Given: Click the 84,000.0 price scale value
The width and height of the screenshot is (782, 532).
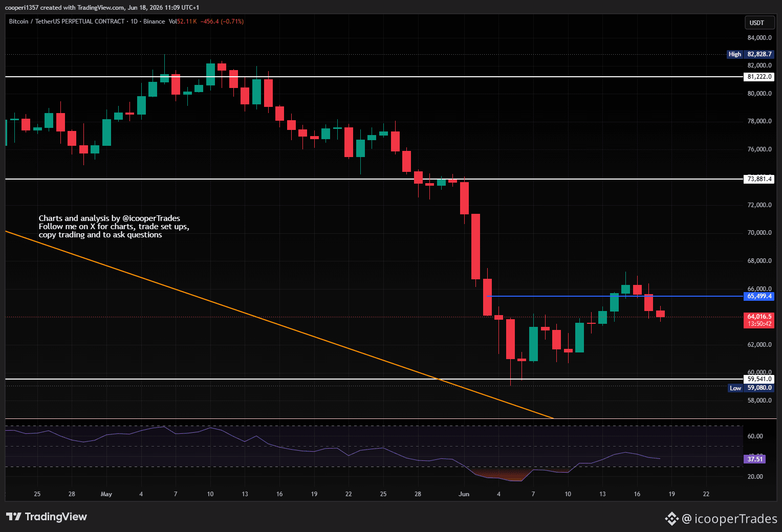Looking at the screenshot, I should [759, 38].
